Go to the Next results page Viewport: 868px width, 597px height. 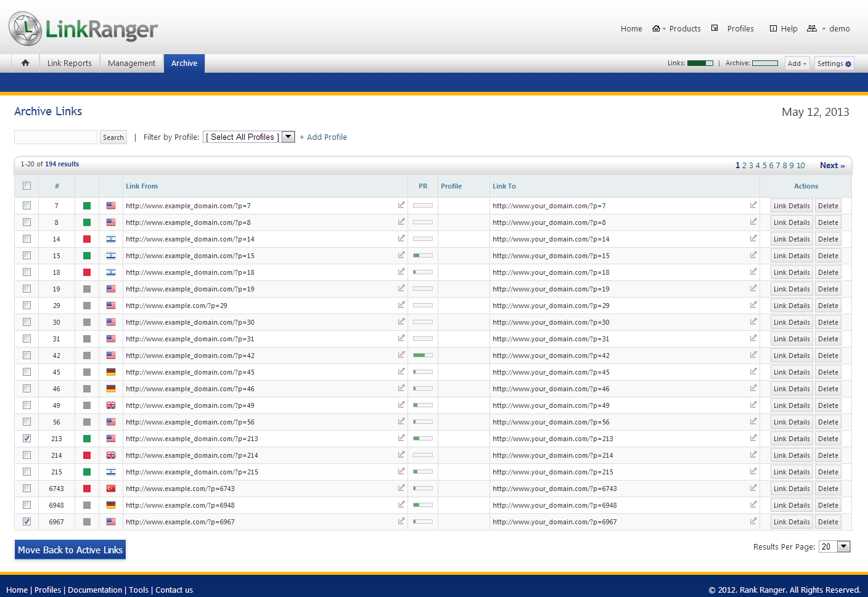tap(832, 166)
